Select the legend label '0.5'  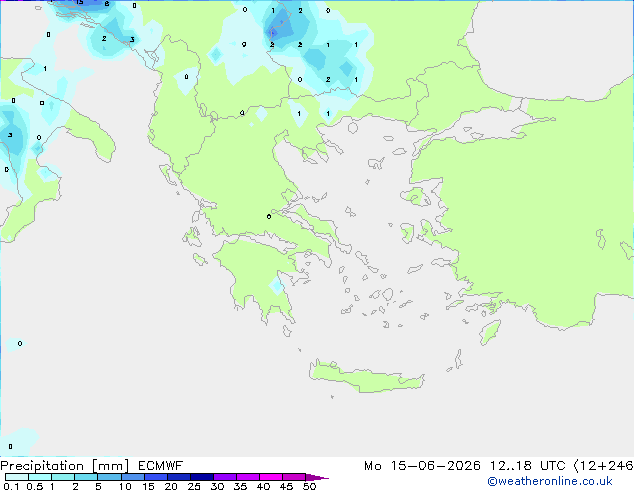pyautogui.click(x=34, y=486)
